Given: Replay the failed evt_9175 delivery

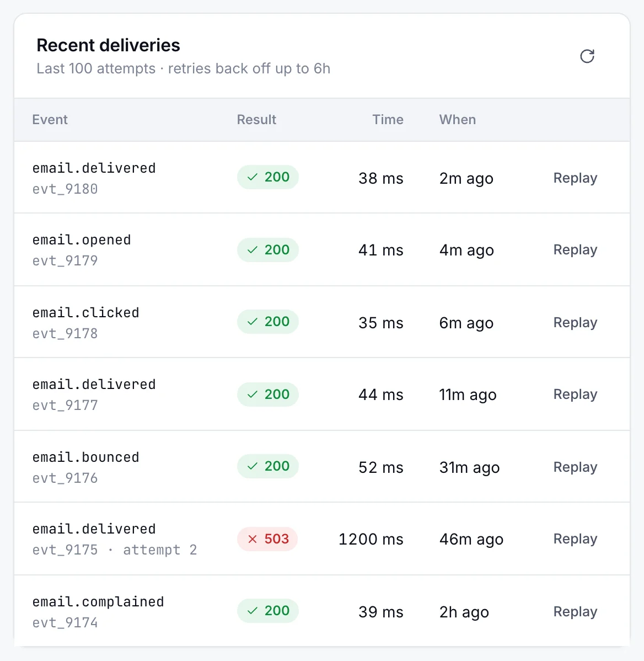Looking at the screenshot, I should tap(575, 539).
